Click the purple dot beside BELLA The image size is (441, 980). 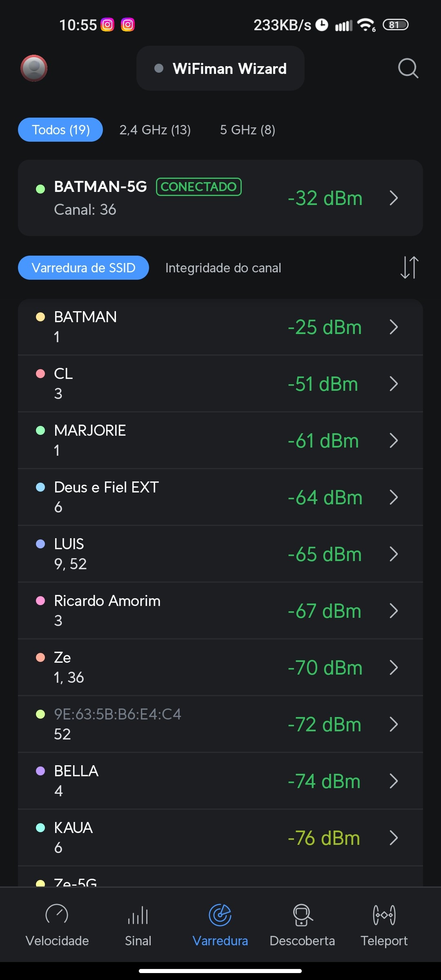coord(40,771)
